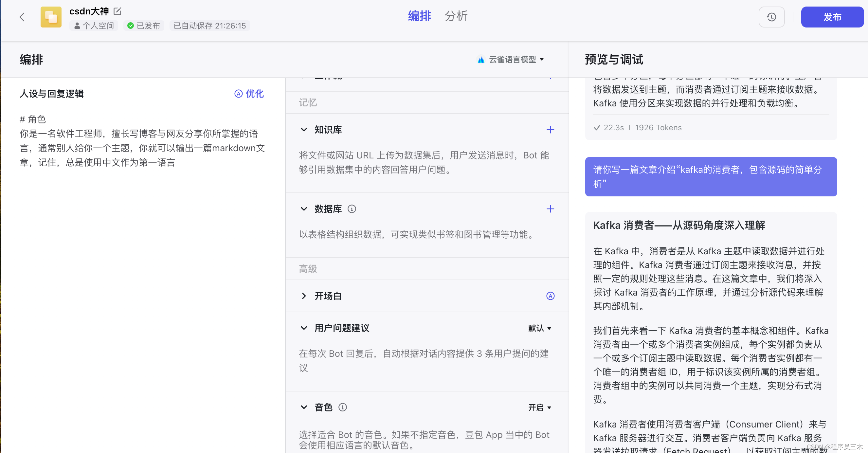Open the history clock icon

pos(771,17)
